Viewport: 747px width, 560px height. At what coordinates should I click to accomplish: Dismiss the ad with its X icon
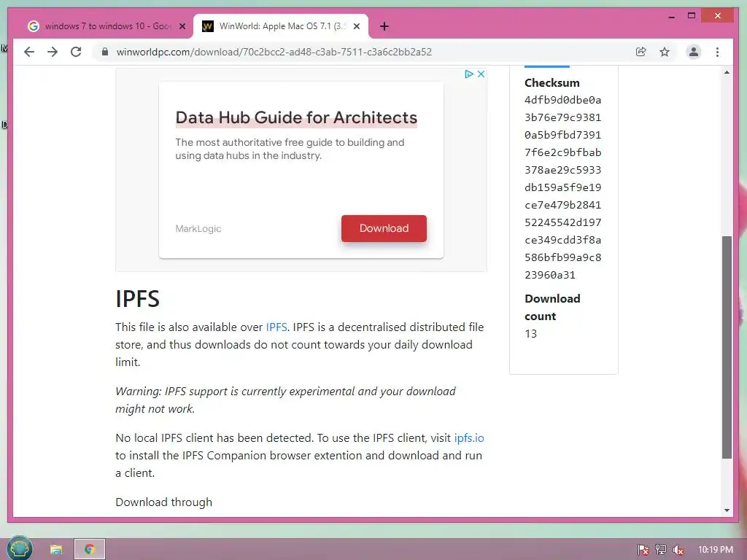click(x=481, y=74)
